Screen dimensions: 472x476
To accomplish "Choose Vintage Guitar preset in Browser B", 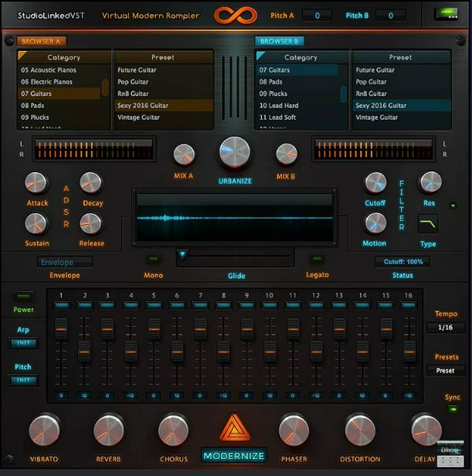I will tap(402, 117).
